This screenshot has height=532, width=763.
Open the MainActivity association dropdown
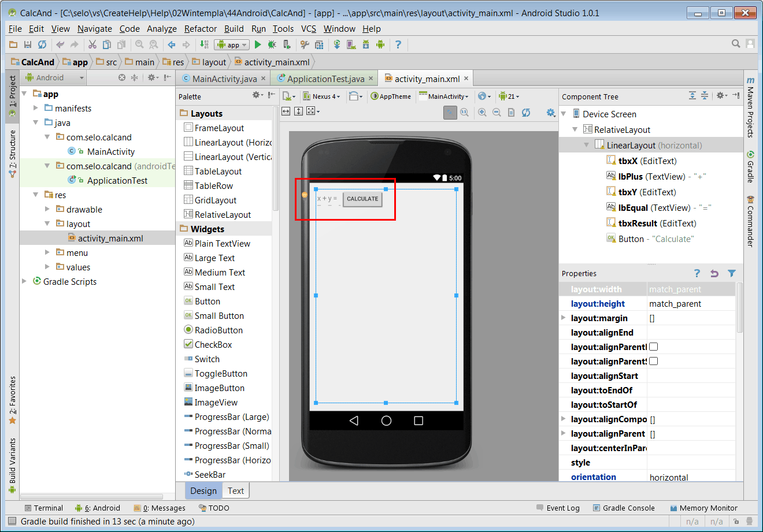point(444,96)
